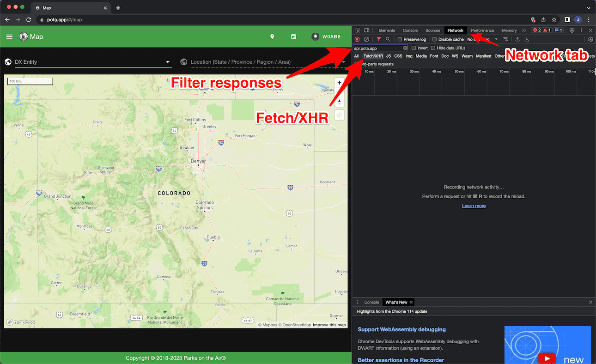Select the Fetch/XHR request type filter
The width and height of the screenshot is (596, 364).
373,56
